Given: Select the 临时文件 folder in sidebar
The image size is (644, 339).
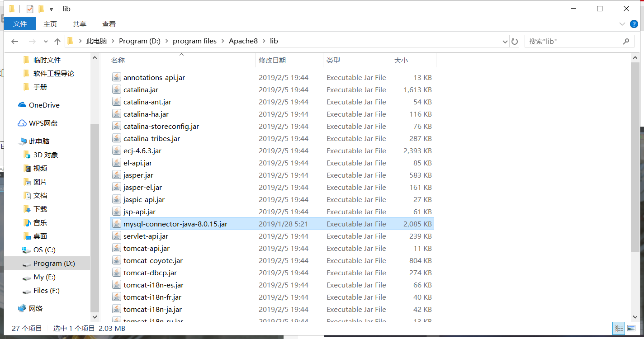Looking at the screenshot, I should click(x=47, y=60).
